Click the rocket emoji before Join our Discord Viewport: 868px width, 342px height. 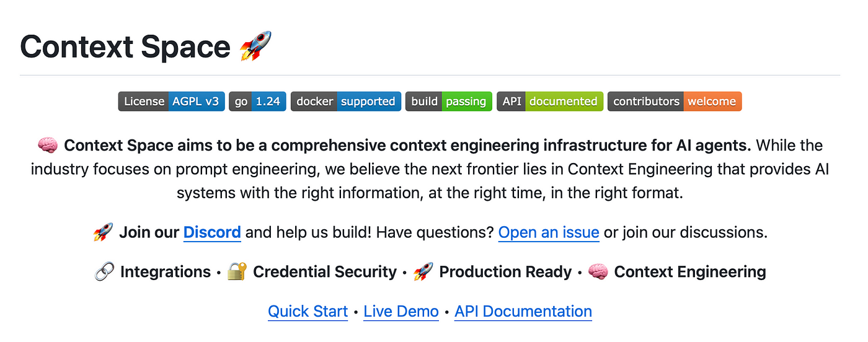(x=103, y=232)
